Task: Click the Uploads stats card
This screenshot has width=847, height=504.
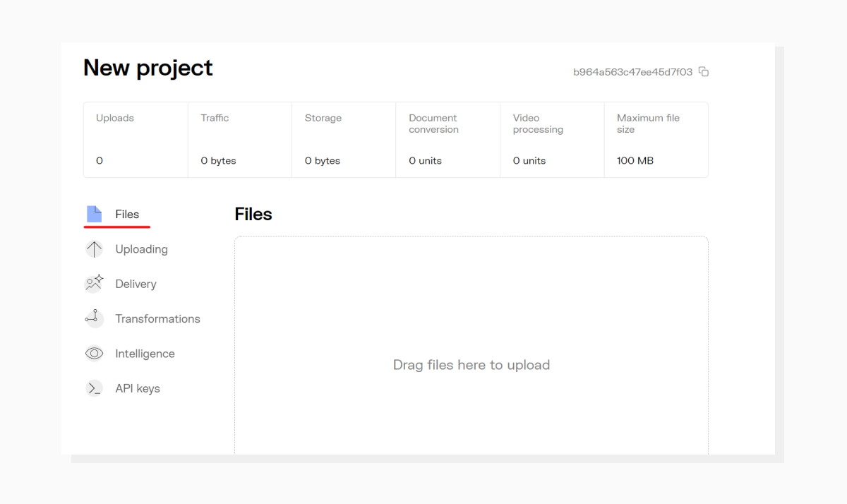Action: (135, 139)
